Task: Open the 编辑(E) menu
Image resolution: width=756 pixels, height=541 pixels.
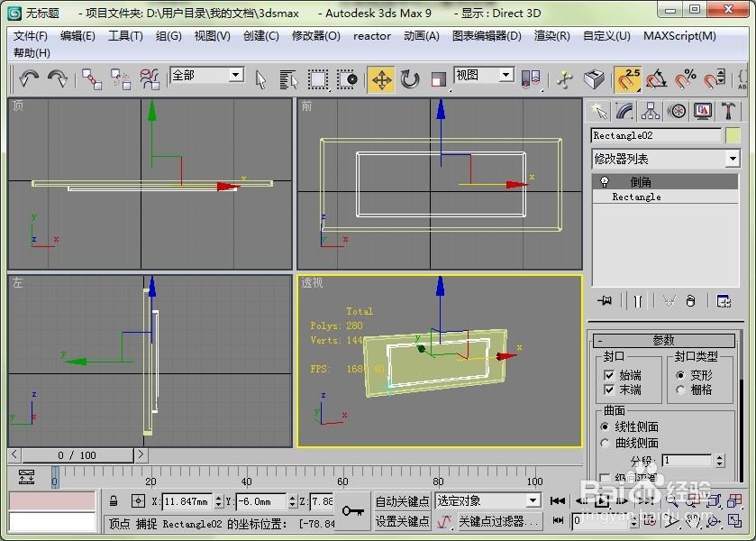Action: point(77,36)
